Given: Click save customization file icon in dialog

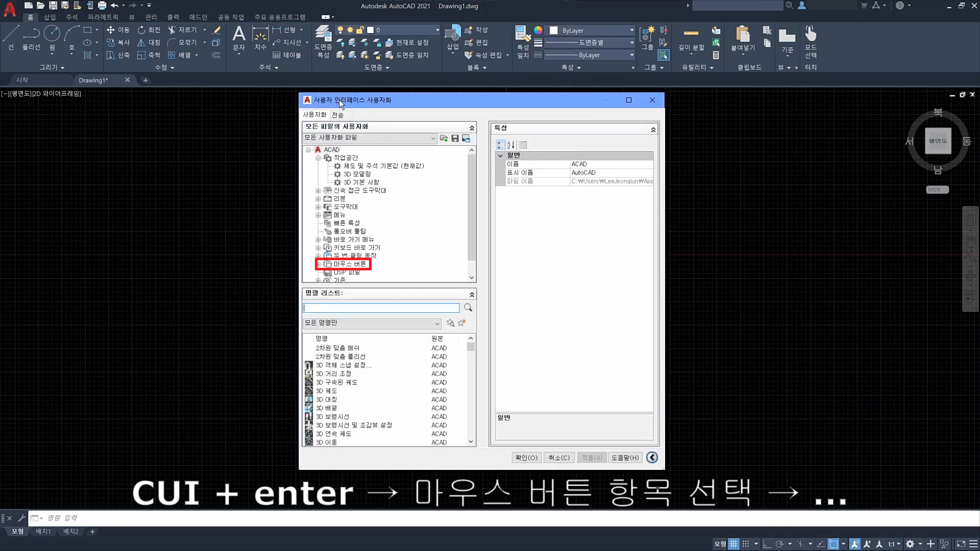Looking at the screenshot, I should [x=455, y=138].
